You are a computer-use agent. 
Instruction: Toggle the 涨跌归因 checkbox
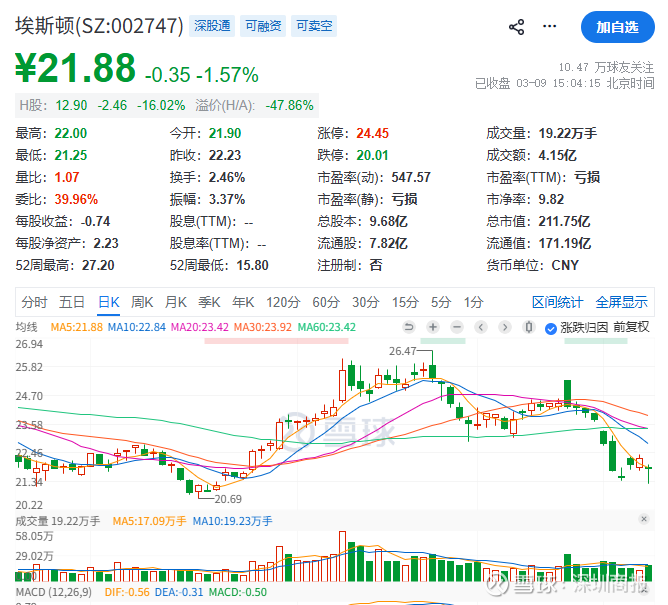point(551,328)
